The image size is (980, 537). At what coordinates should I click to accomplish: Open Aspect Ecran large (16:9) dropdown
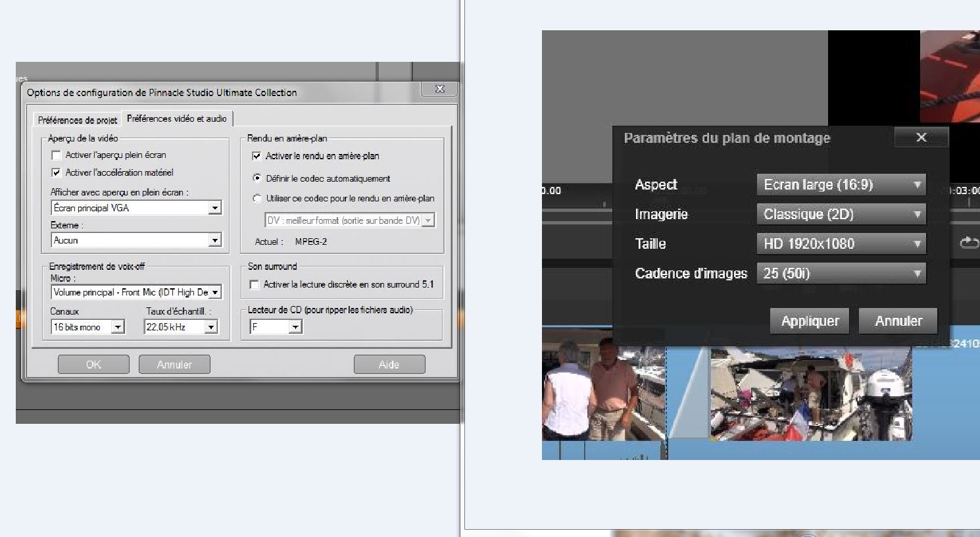(x=841, y=185)
